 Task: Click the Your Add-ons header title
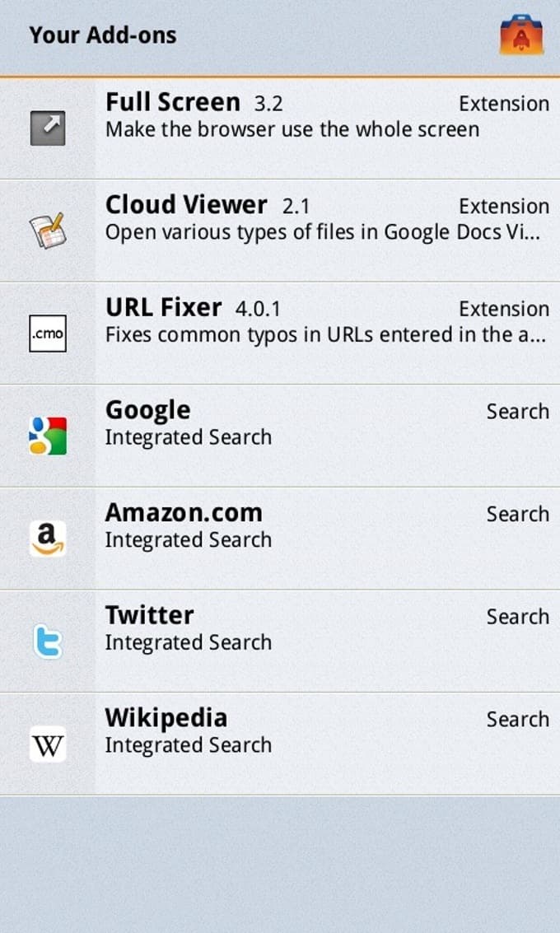click(x=103, y=35)
